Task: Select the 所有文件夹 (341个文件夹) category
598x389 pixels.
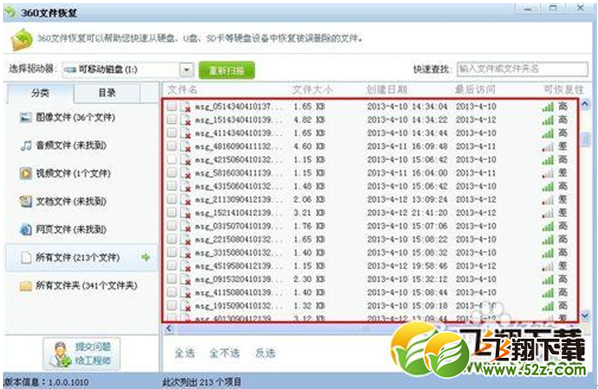Action: [81, 286]
